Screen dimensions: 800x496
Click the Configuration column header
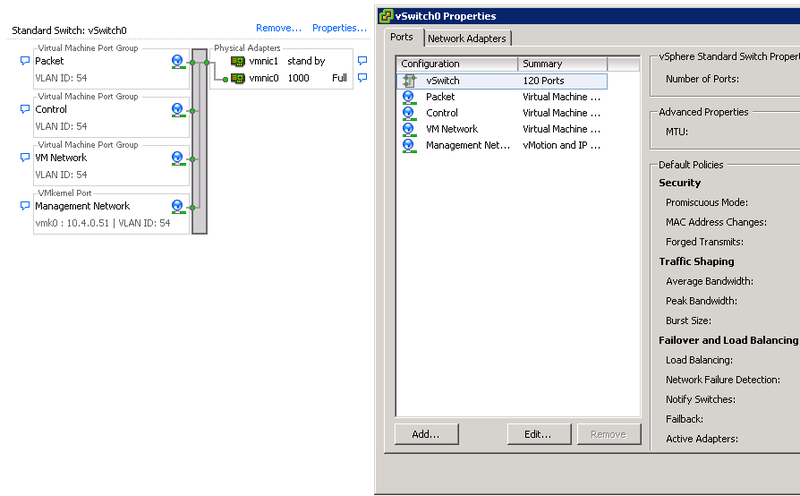tap(457, 64)
